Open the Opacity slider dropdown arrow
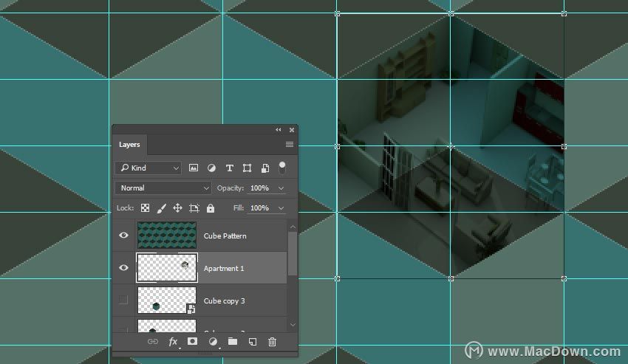 click(281, 188)
